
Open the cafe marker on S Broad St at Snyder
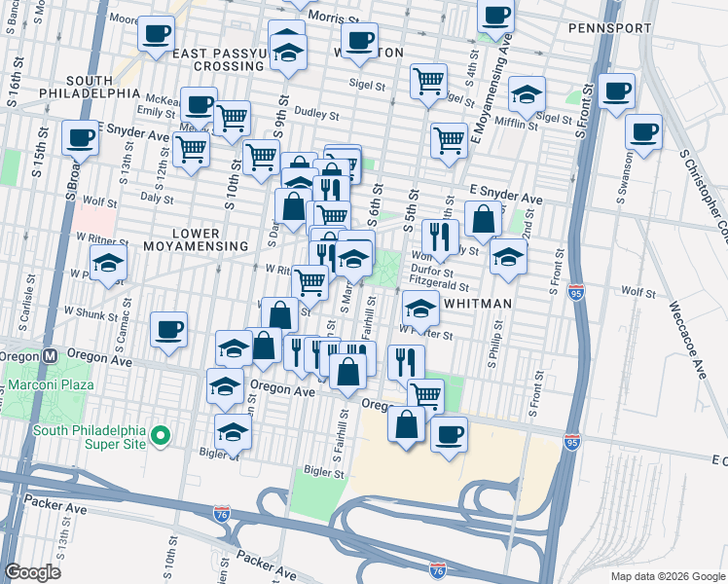pyautogui.click(x=81, y=141)
